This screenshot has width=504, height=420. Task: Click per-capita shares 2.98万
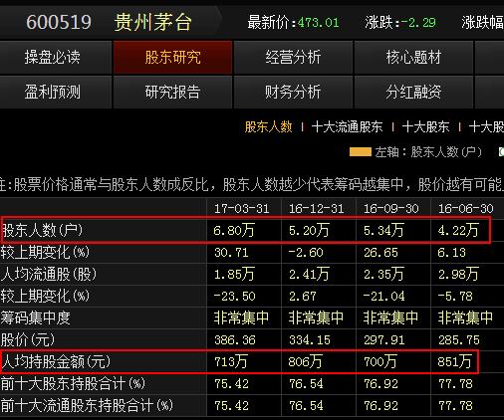tap(458, 274)
